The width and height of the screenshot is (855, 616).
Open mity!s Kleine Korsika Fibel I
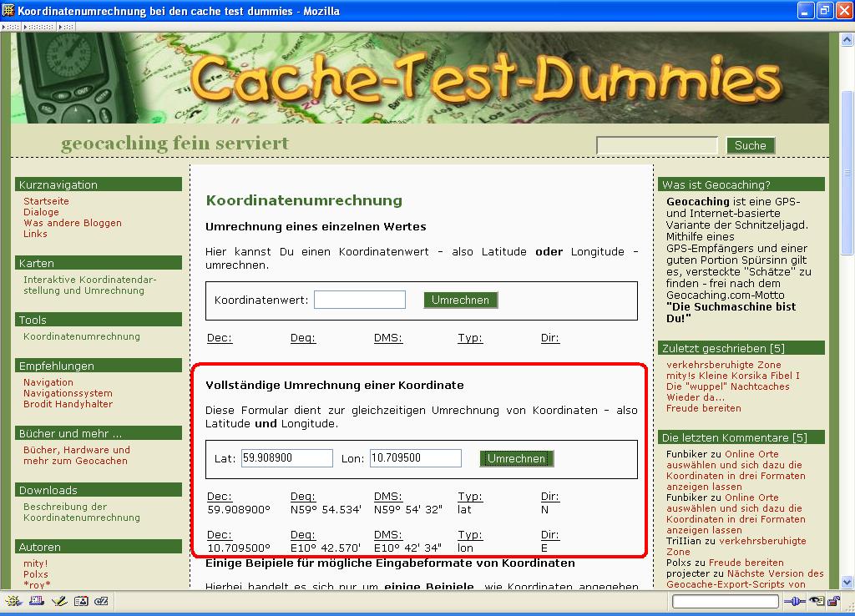tap(733, 376)
